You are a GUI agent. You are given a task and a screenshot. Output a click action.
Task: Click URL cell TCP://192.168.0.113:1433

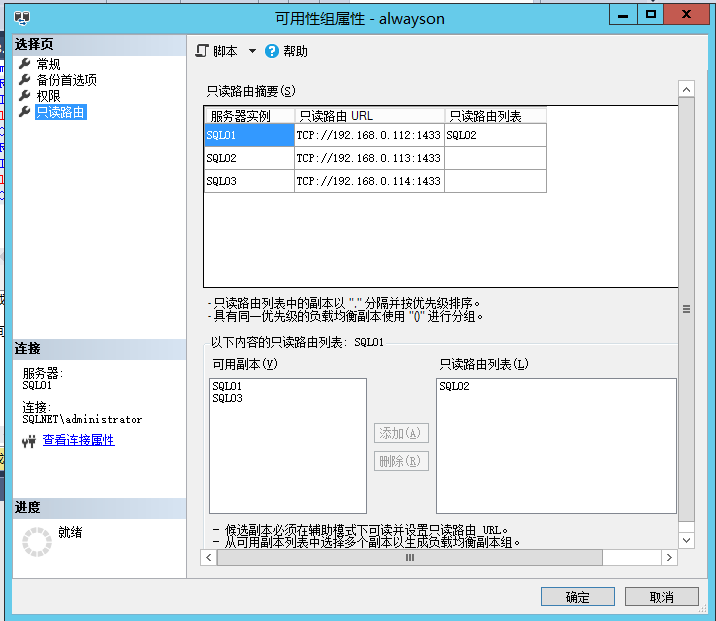click(x=369, y=158)
